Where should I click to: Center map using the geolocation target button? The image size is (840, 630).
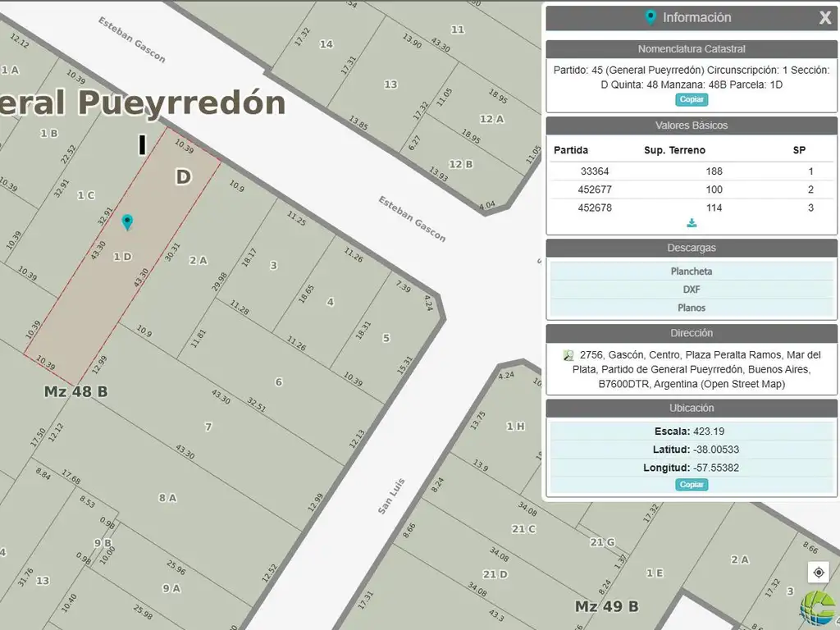pos(817,573)
